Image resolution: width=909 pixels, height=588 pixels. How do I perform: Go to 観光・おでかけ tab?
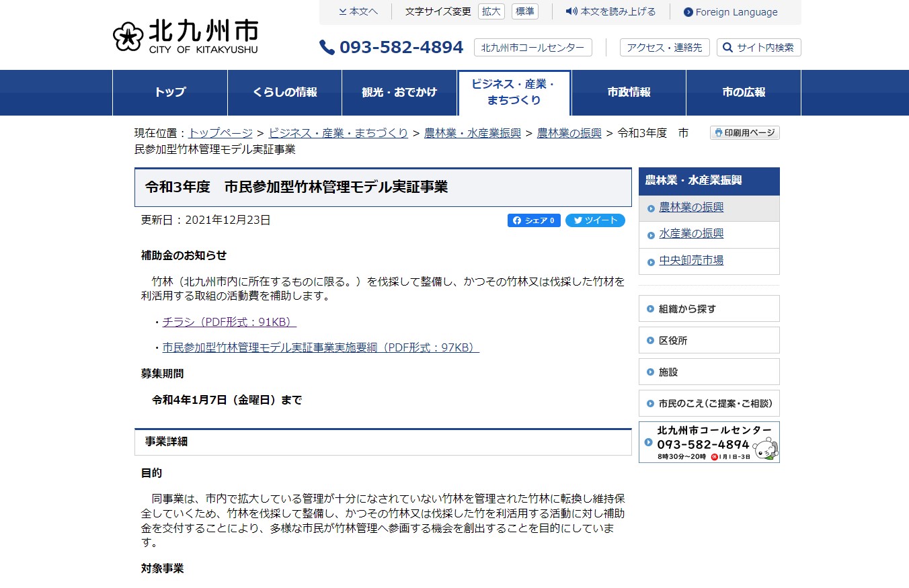pos(399,93)
